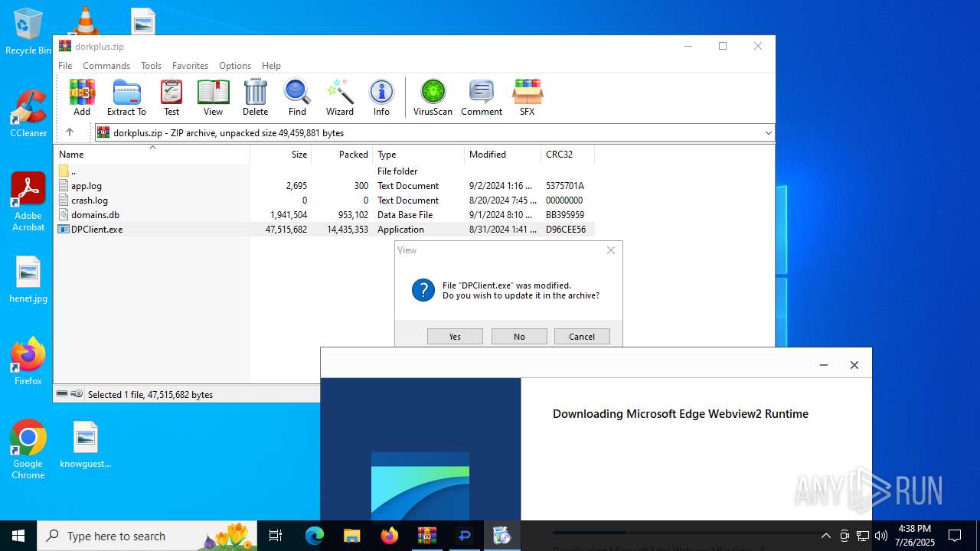Show archive Info

(x=381, y=97)
